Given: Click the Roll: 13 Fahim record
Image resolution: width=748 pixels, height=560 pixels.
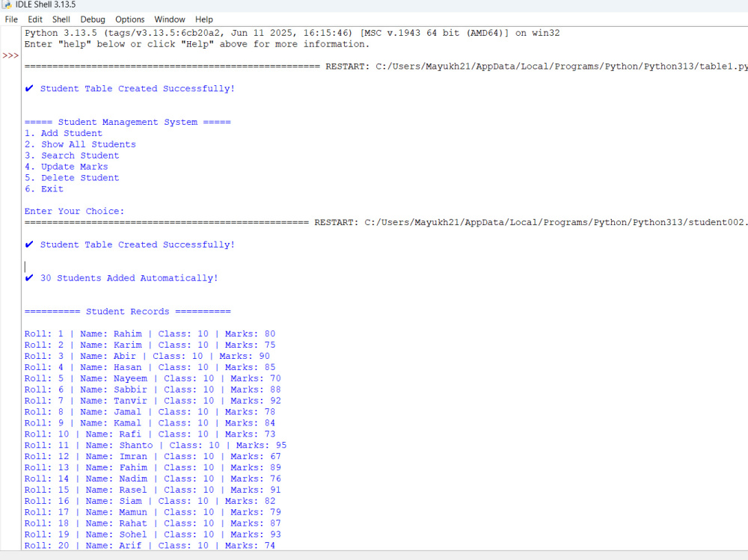Looking at the screenshot, I should pos(153,467).
